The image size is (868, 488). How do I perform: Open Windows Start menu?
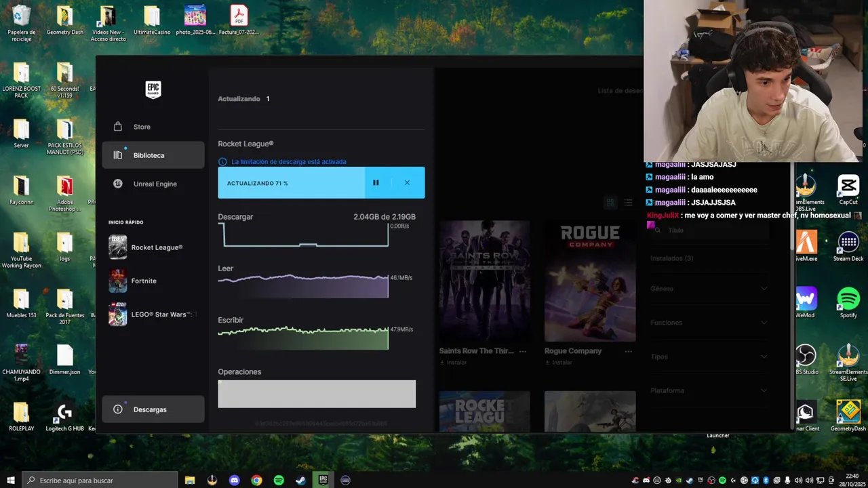coord(11,480)
